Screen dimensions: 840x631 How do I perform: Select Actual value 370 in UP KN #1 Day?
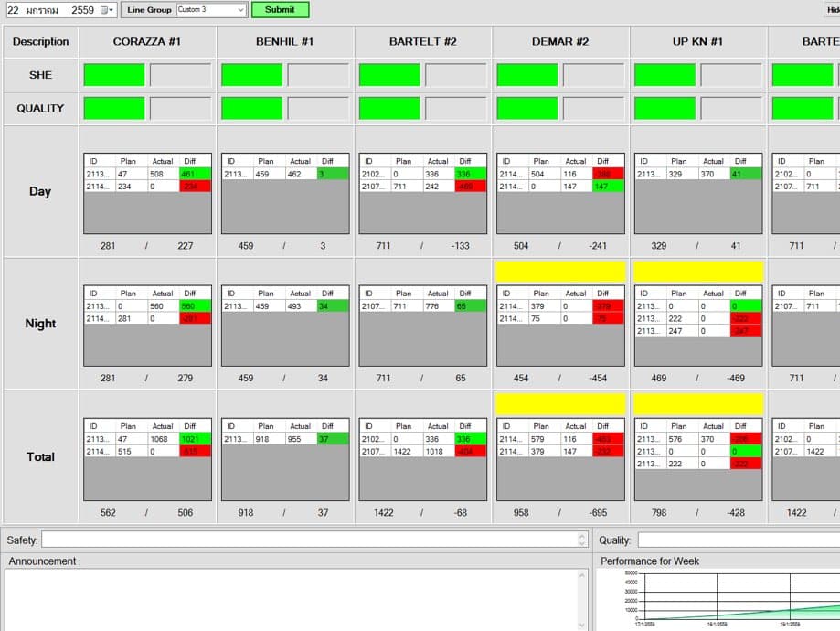click(714, 174)
